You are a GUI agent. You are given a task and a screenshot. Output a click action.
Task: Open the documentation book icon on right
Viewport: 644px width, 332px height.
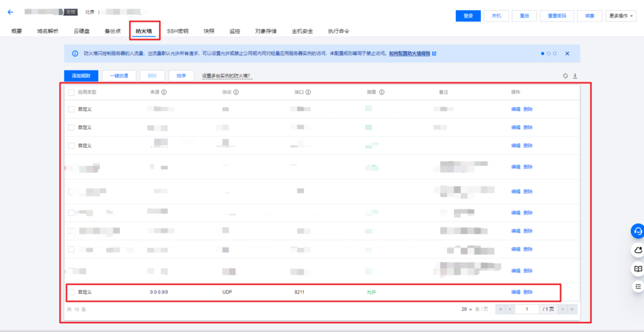coord(637,268)
